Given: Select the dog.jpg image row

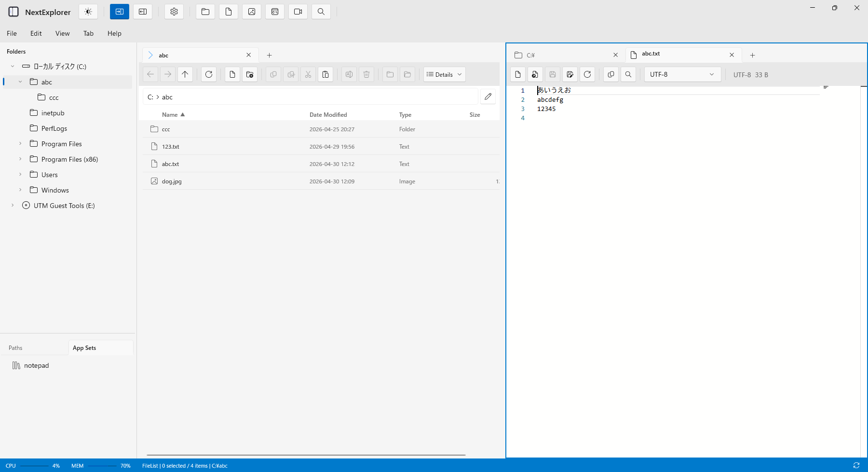Looking at the screenshot, I should 321,181.
